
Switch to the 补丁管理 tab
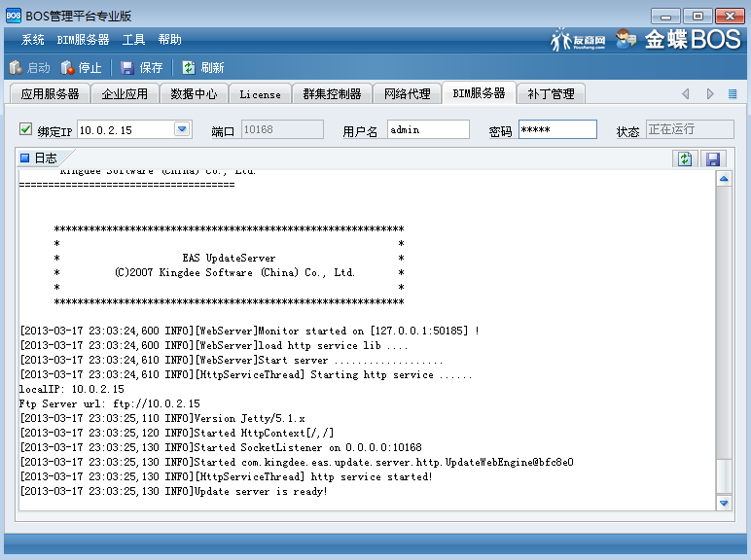click(x=551, y=93)
